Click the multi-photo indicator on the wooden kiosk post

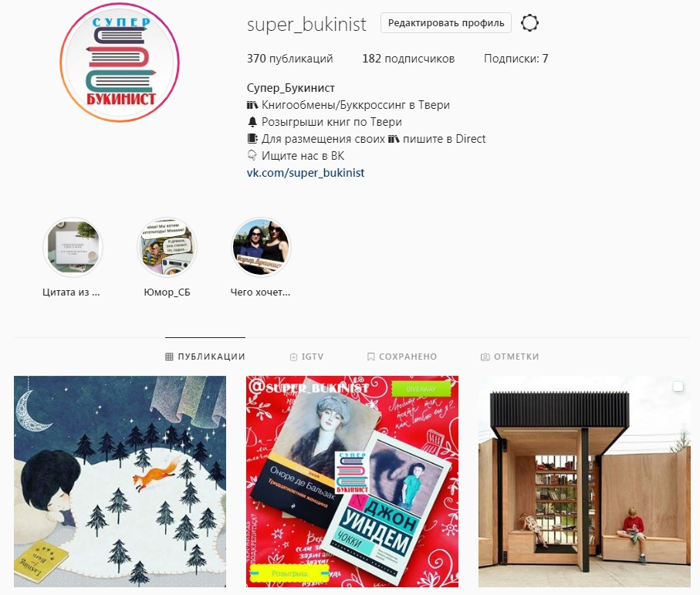point(678,387)
